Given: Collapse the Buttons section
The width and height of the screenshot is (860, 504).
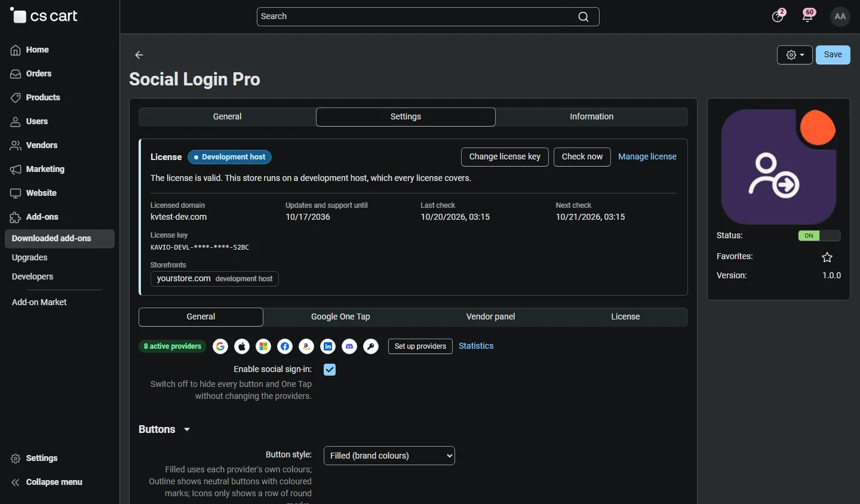Looking at the screenshot, I should pyautogui.click(x=164, y=429).
